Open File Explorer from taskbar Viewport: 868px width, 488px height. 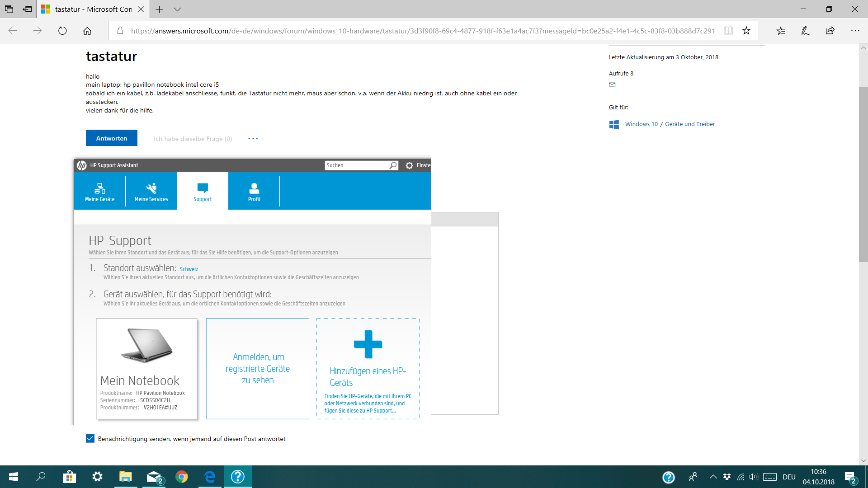coord(125,477)
